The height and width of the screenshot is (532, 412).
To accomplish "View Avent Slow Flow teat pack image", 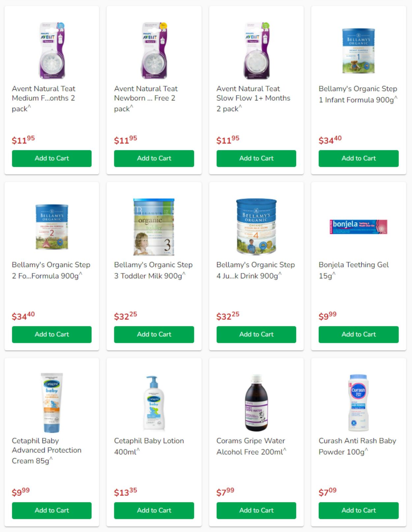I will [x=256, y=51].
